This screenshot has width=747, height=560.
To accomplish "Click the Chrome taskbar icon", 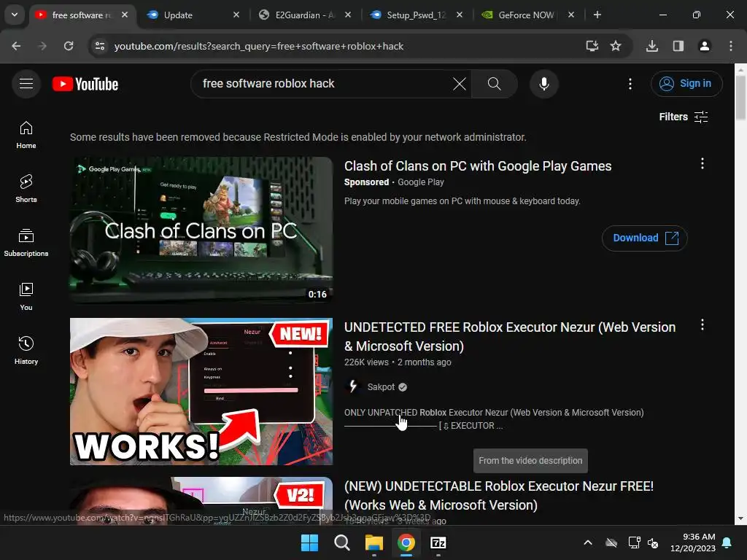I will point(406,542).
